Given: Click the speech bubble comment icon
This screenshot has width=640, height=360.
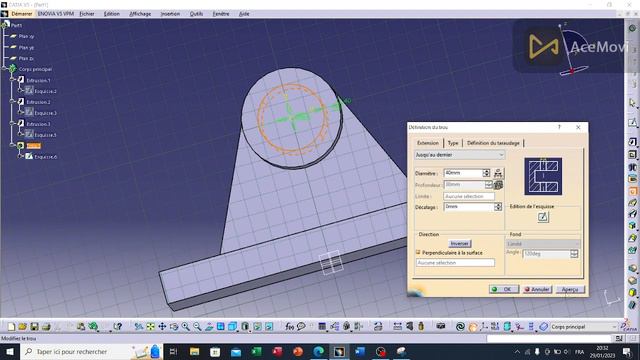Looking at the screenshot, I should point(301,327).
